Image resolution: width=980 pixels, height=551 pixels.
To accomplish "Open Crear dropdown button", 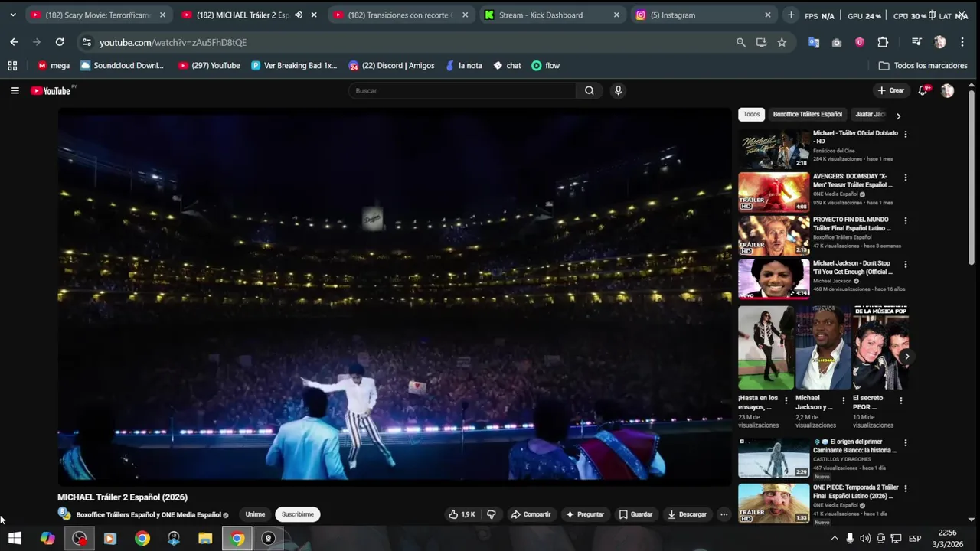I will click(x=890, y=90).
